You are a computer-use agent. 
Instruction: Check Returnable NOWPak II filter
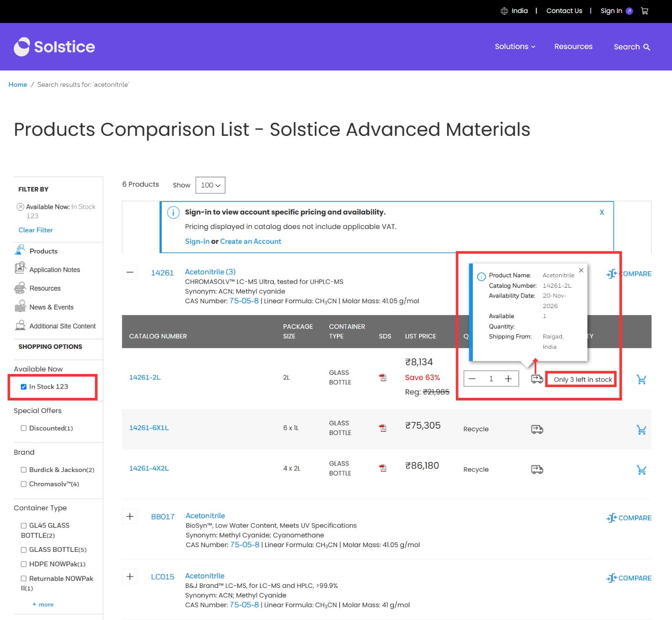pos(23,579)
